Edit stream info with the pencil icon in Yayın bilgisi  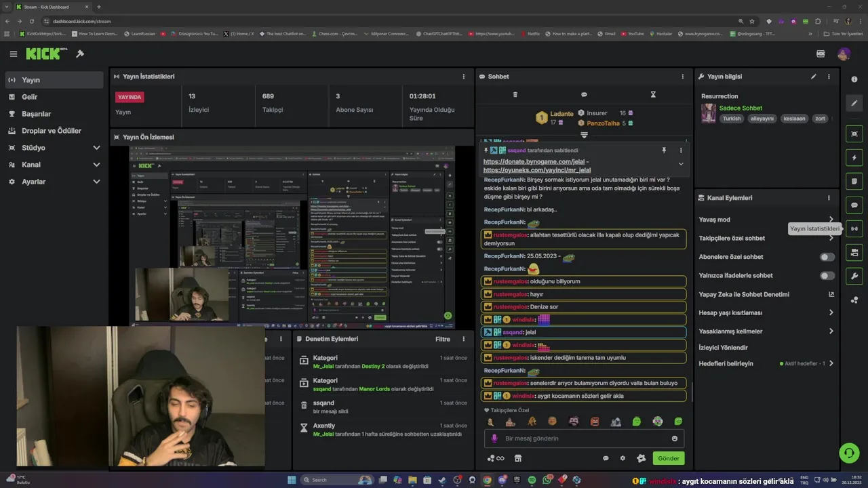(814, 77)
